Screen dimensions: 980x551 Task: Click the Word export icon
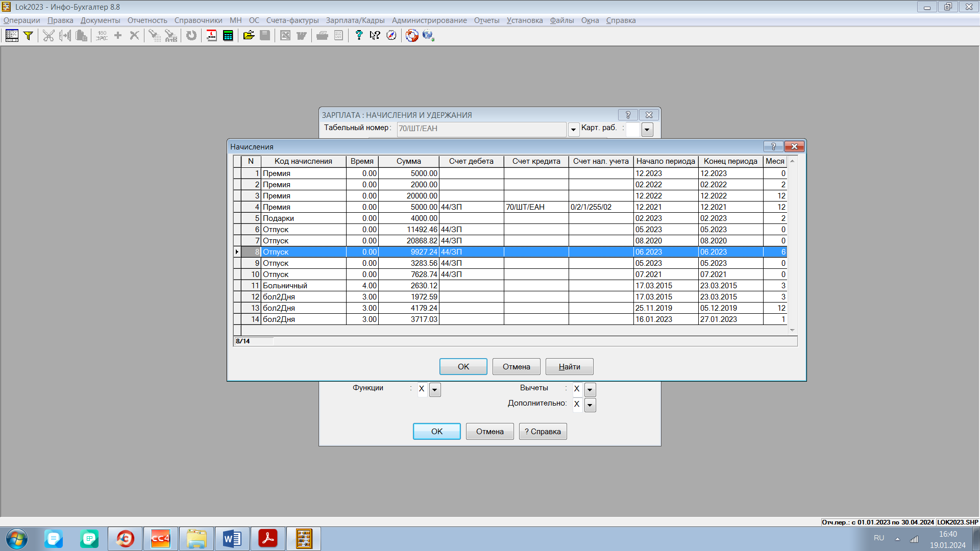tap(302, 36)
